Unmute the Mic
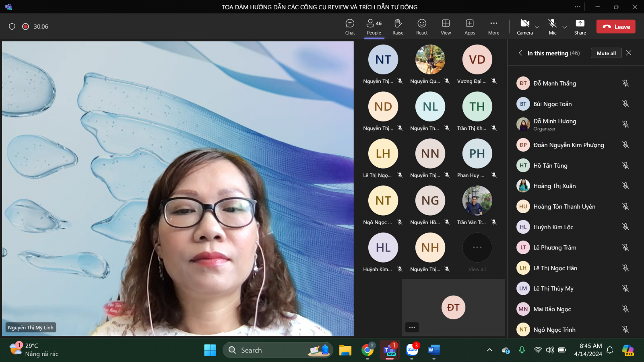 click(553, 27)
